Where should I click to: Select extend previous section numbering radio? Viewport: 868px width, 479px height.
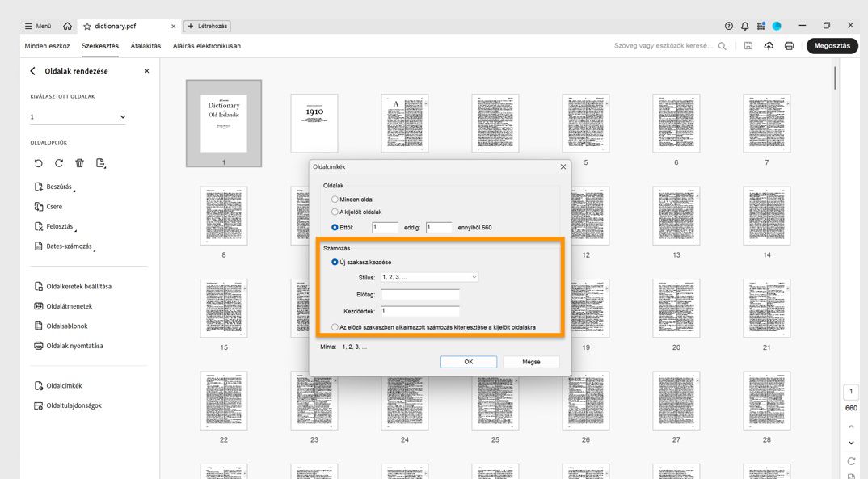tap(335, 327)
